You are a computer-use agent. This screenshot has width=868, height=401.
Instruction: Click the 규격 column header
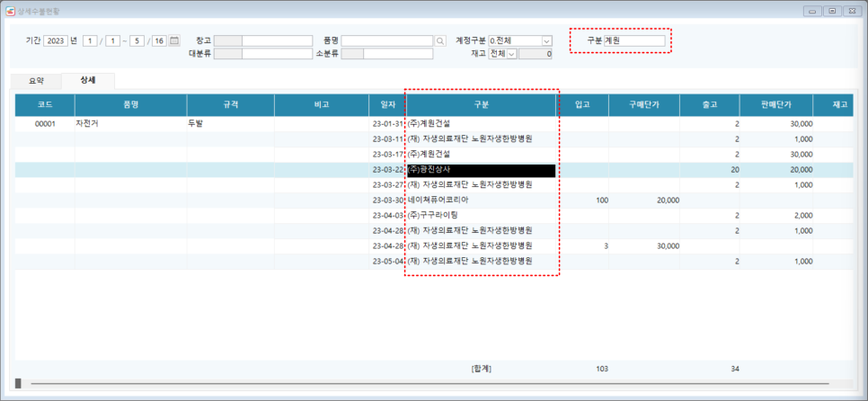230,104
